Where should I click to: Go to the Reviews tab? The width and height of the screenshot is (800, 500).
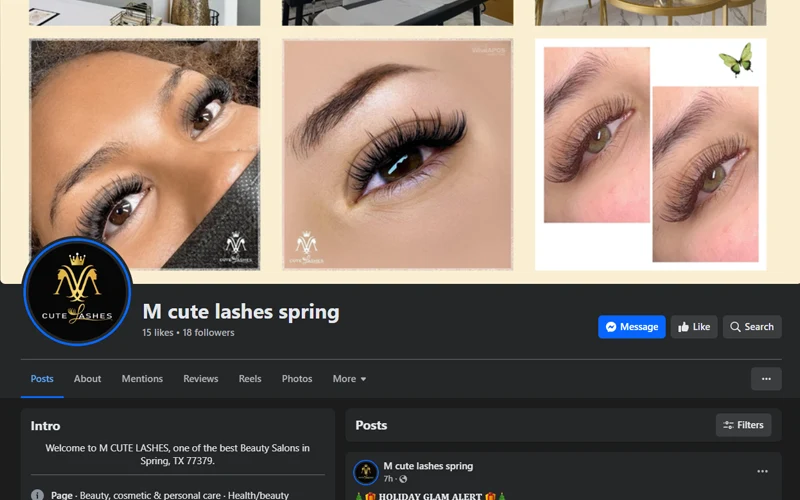(200, 379)
